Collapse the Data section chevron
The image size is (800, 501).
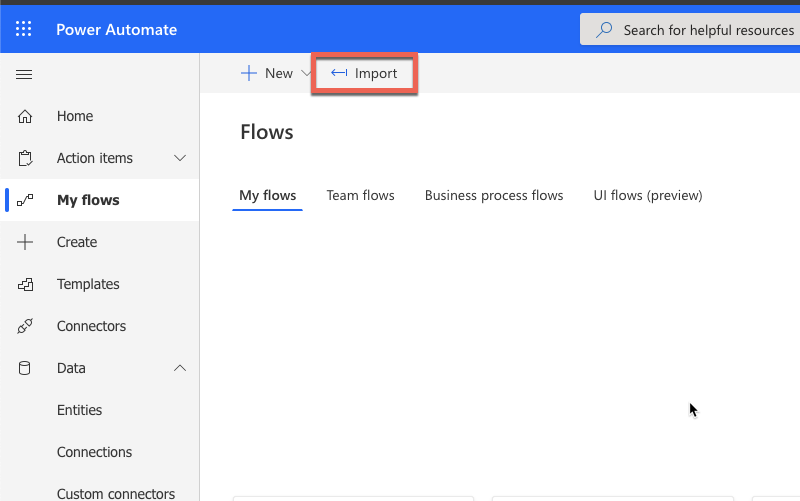point(180,368)
